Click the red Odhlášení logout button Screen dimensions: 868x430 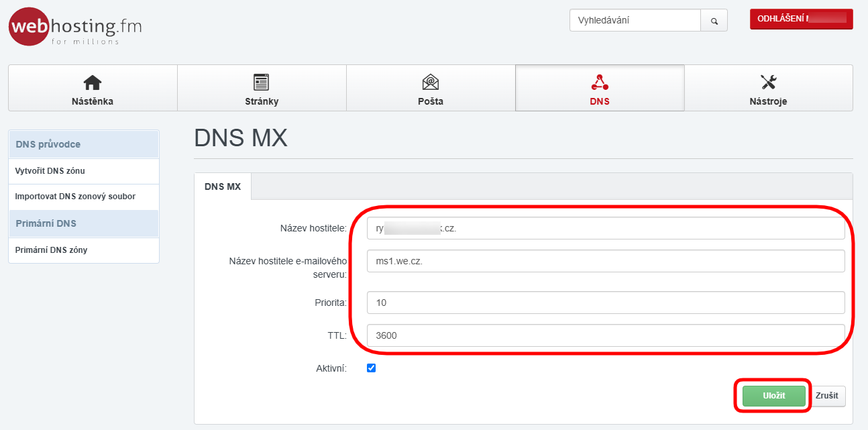click(801, 19)
